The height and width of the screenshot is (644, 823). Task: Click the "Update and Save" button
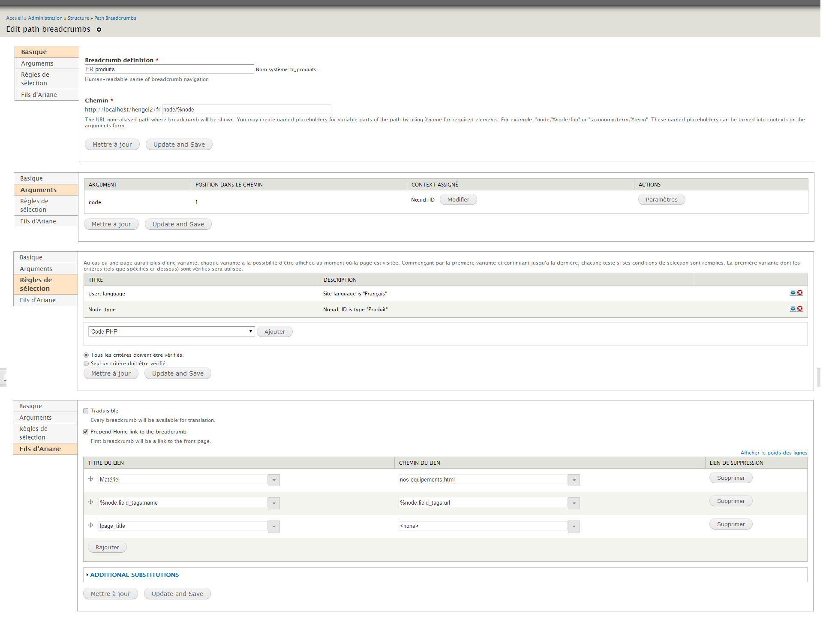(x=179, y=144)
